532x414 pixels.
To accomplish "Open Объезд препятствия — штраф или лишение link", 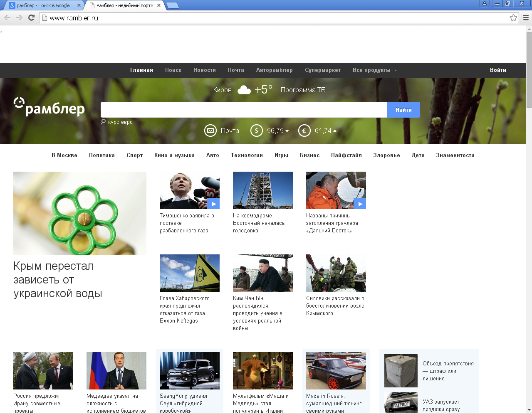I will click(x=448, y=371).
